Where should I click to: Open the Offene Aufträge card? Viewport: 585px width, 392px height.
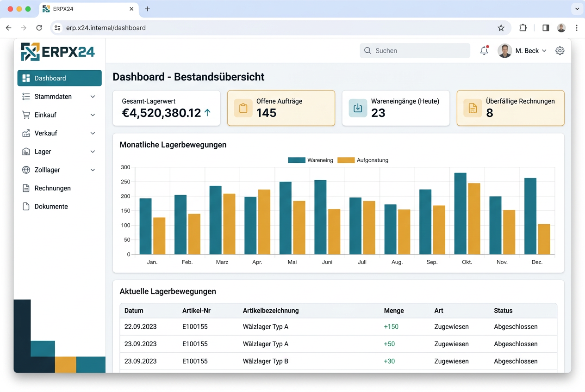click(x=281, y=108)
